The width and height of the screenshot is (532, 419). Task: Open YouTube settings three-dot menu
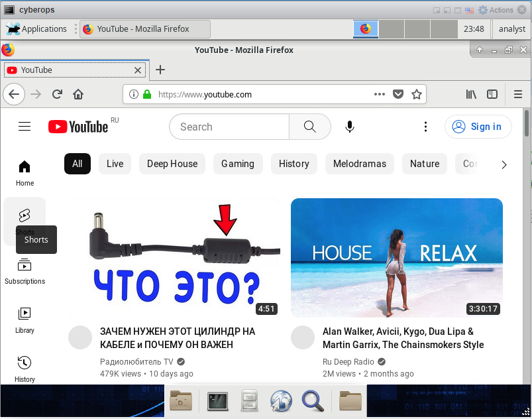(x=425, y=127)
